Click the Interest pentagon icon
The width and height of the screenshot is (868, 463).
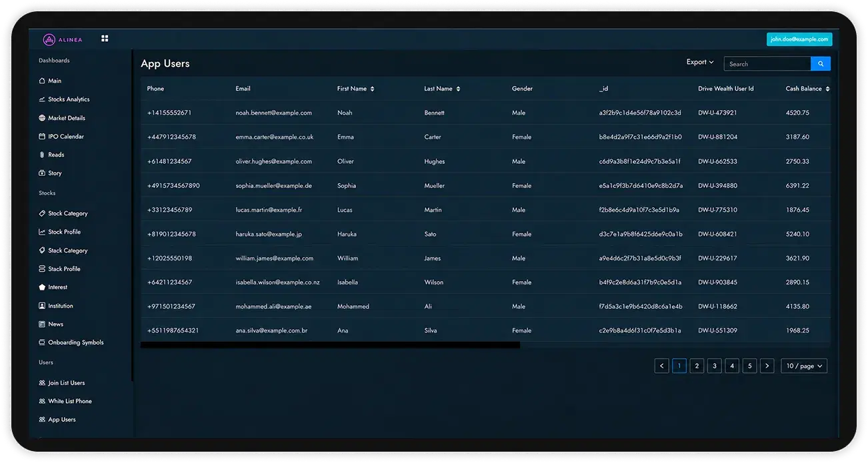pyautogui.click(x=42, y=287)
